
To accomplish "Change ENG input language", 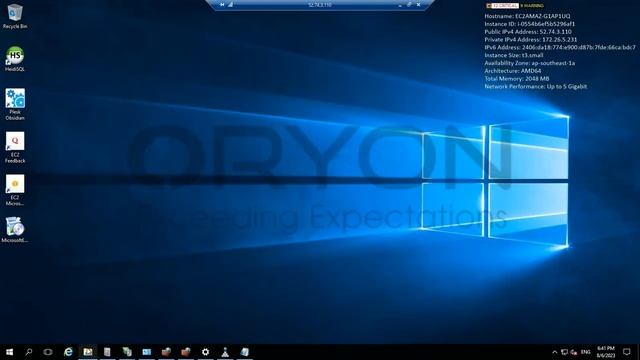I will pos(586,352).
